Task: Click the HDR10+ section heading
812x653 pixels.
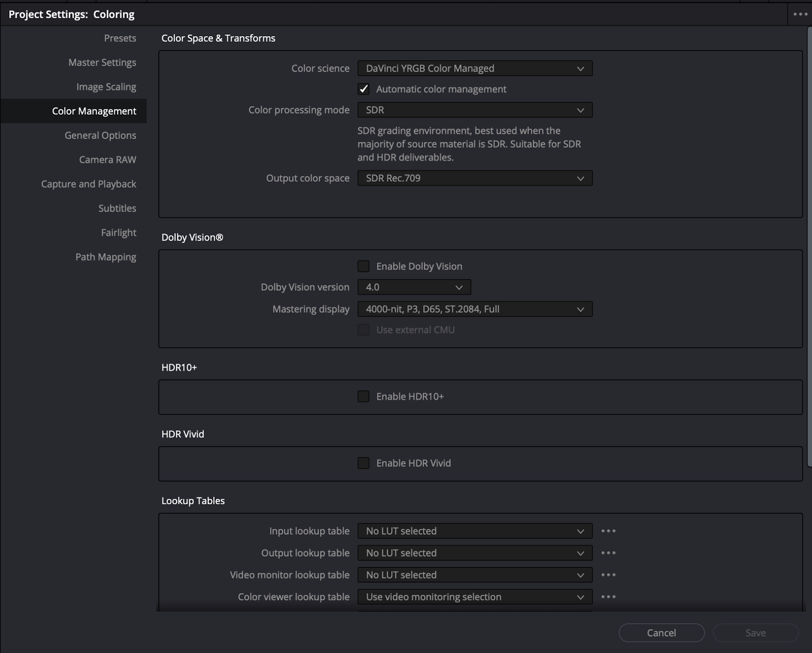Action: 179,367
